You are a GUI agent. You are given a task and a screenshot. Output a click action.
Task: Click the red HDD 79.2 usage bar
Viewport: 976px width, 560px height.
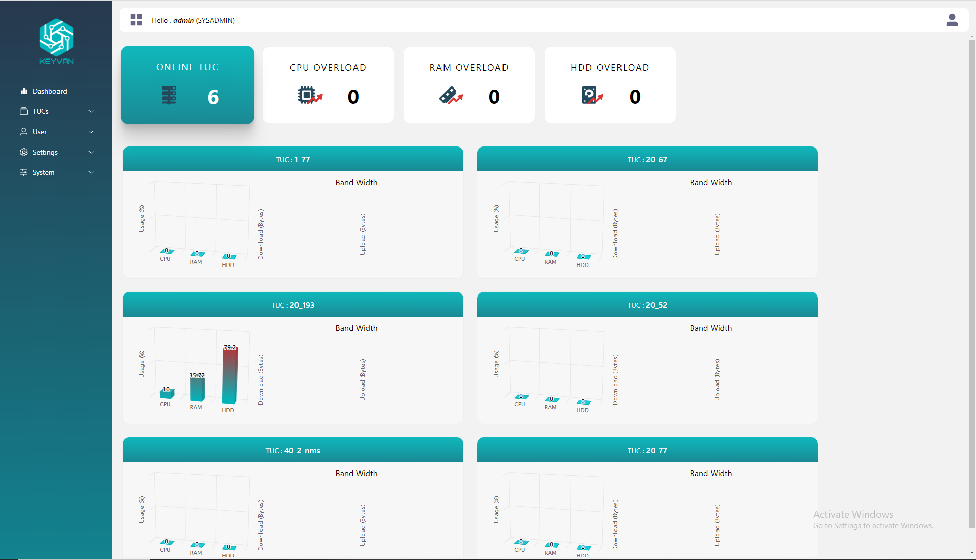pyautogui.click(x=230, y=375)
